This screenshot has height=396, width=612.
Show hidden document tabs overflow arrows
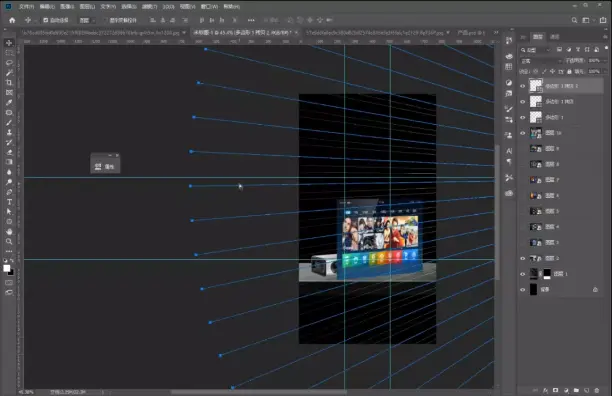[496, 33]
